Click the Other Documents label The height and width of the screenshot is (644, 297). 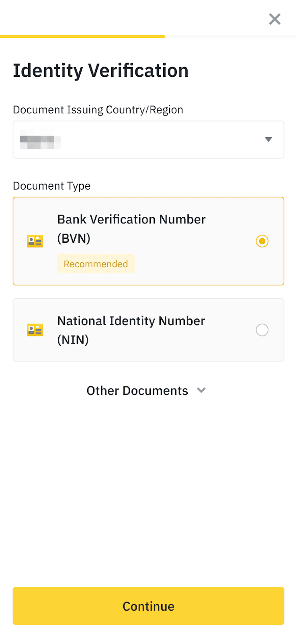[x=137, y=391]
